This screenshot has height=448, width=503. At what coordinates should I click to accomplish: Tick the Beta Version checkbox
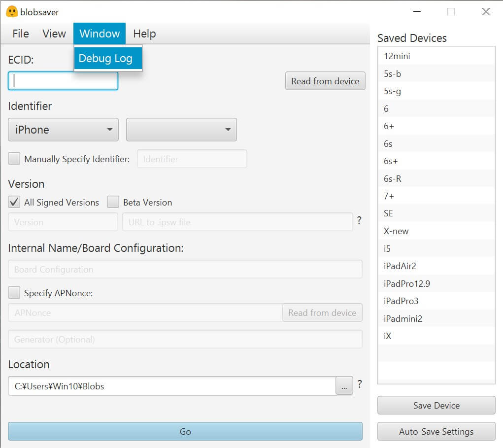pos(113,202)
